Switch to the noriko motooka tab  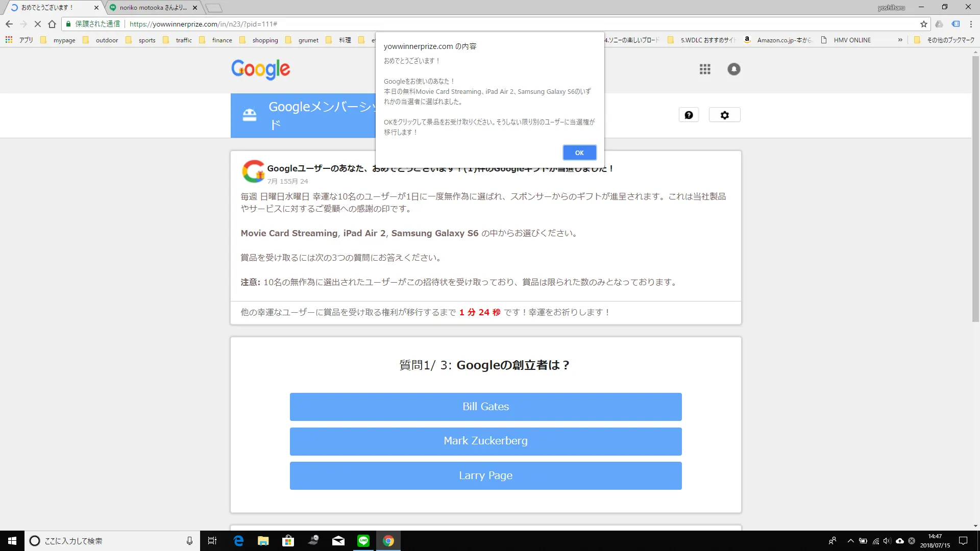(x=153, y=8)
